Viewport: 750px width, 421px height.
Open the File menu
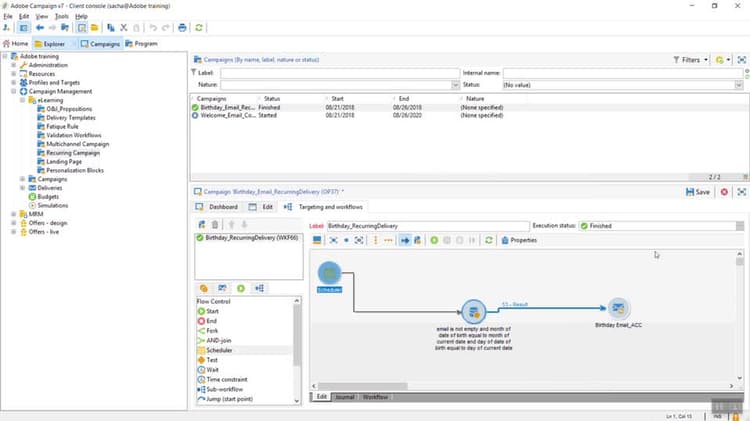8,16
